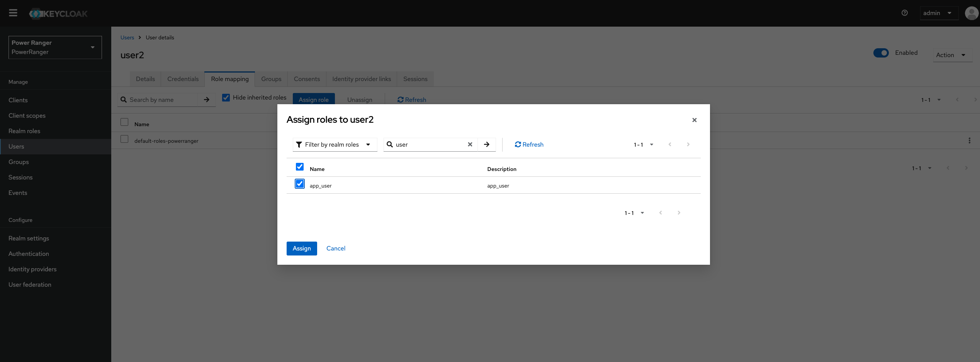The height and width of the screenshot is (362, 980).
Task: Check select-all in role mapping table
Action: [124, 122]
